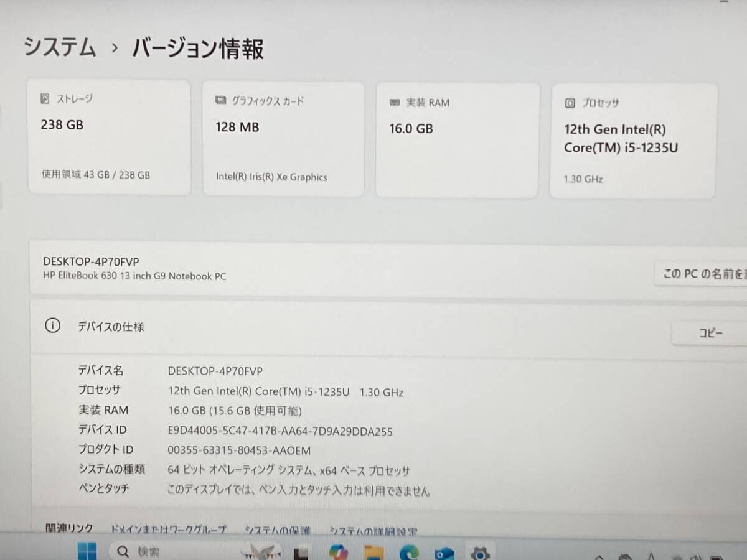Click the この PC の名前を変更 button
747x560 pixels.
pos(701,274)
